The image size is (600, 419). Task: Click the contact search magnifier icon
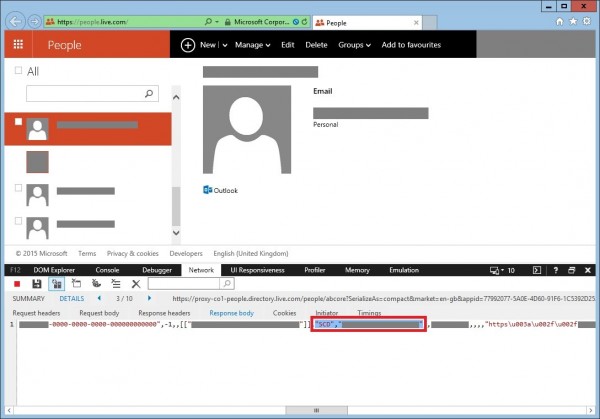149,93
